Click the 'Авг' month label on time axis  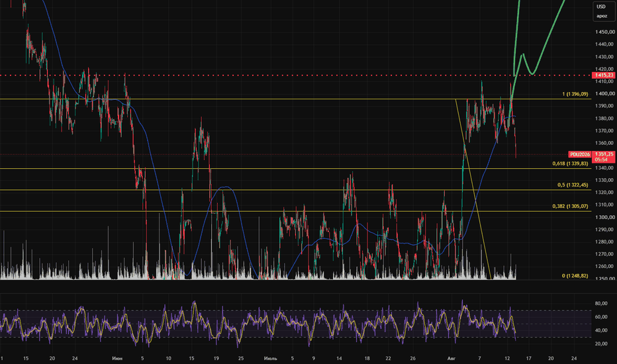tap(451, 359)
